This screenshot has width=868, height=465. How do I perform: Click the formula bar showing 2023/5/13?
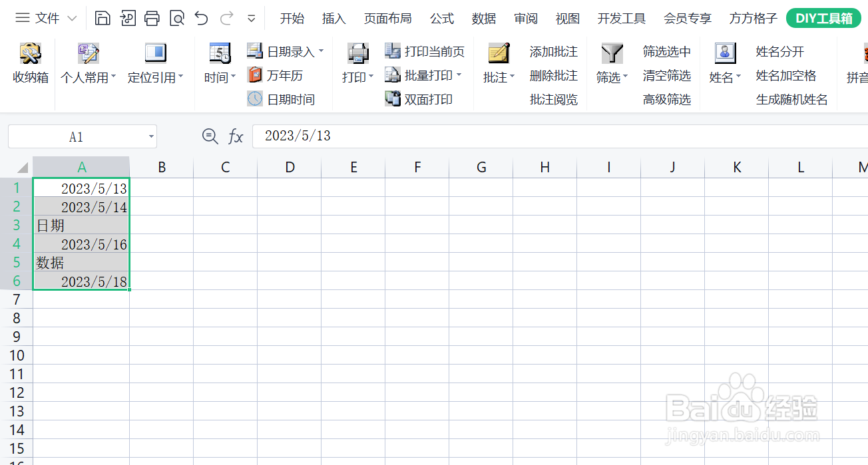point(560,136)
